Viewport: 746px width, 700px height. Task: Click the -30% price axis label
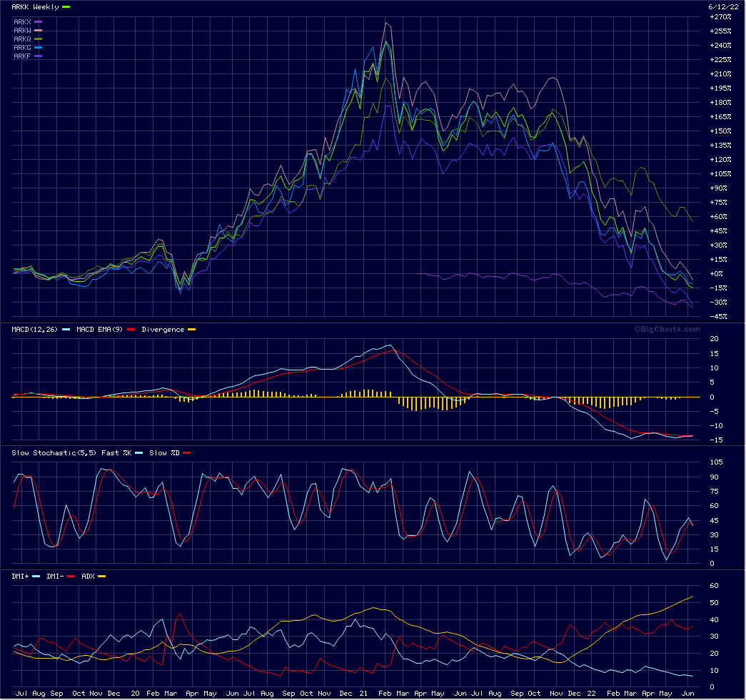coord(718,303)
